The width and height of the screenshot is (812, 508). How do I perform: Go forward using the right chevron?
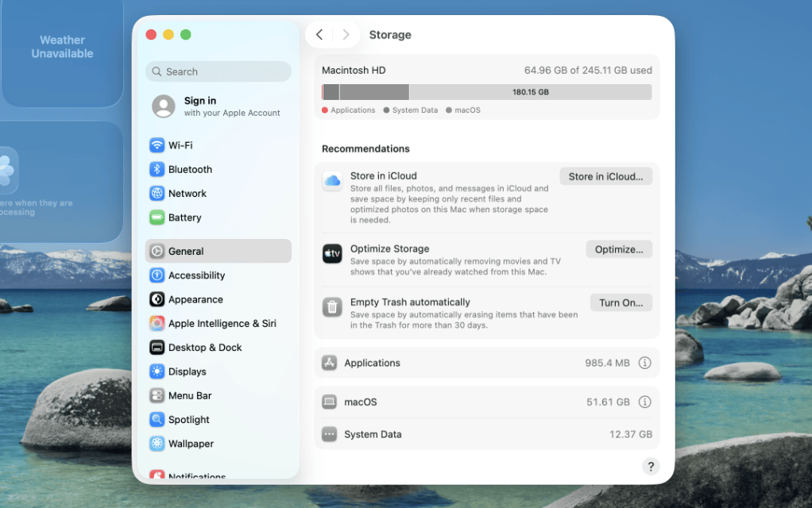(346, 35)
